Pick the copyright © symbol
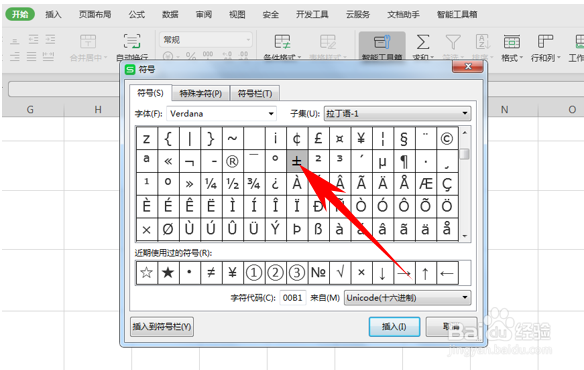 pos(447,139)
